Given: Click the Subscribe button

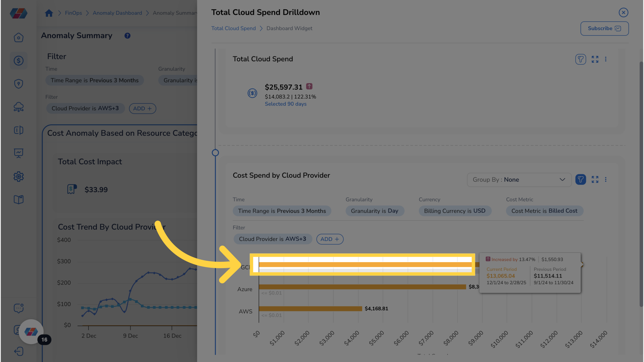Looking at the screenshot, I should point(604,28).
